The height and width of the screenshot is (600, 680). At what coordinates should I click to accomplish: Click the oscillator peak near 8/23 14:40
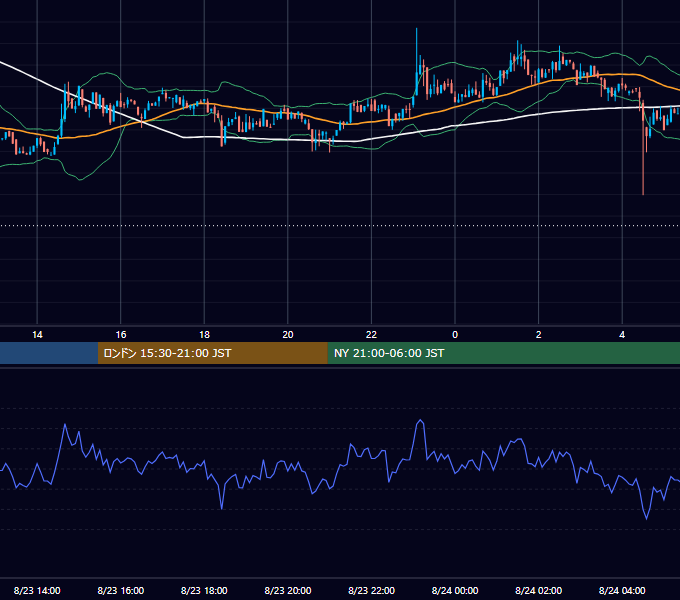click(x=65, y=425)
